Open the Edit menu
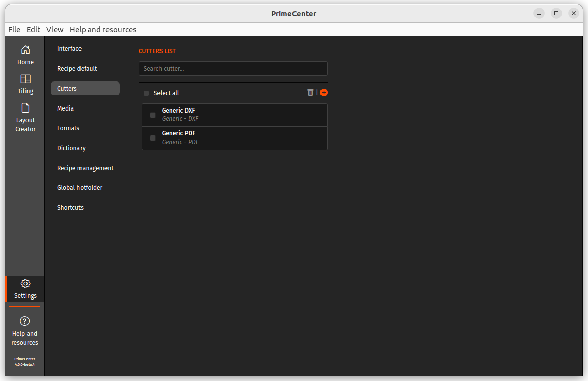Image resolution: width=588 pixels, height=381 pixels. [x=33, y=29]
